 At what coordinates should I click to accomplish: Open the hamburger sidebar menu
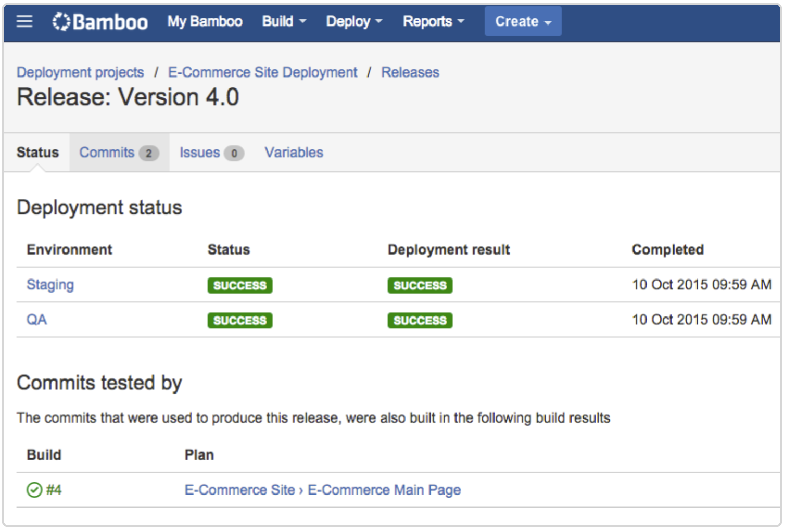(x=24, y=21)
